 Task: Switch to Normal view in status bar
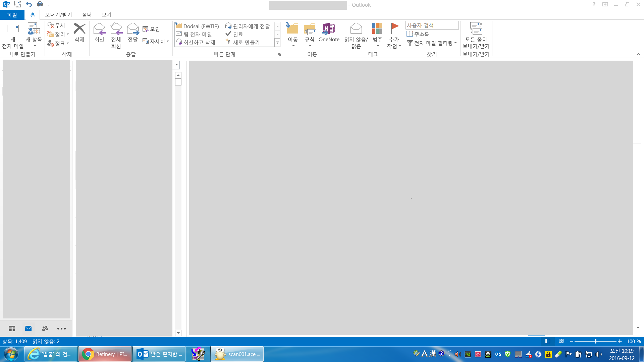[548, 341]
